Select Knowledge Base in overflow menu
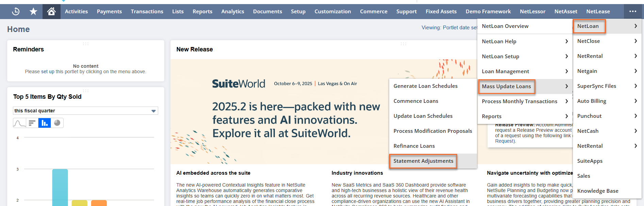This screenshot has width=644, height=206. (607, 191)
